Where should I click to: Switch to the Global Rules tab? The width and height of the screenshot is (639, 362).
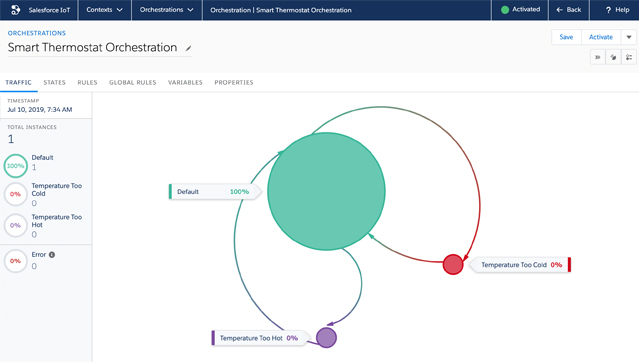point(132,82)
